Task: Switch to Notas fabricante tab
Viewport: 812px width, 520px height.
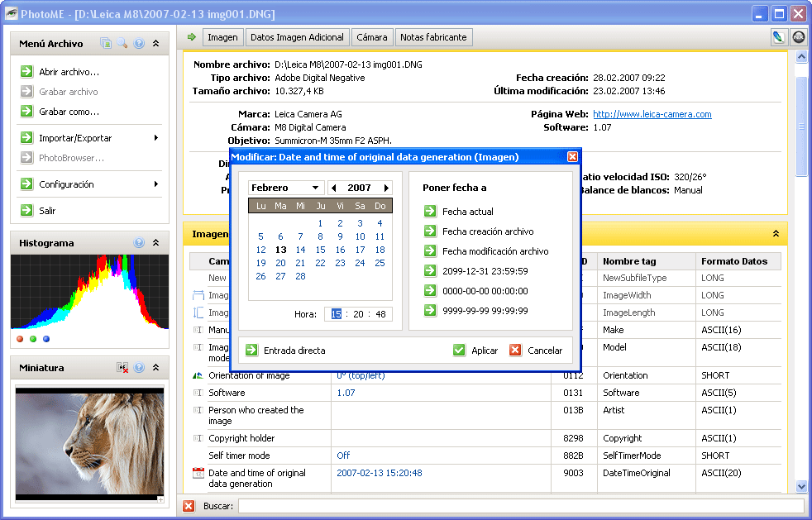Action: (x=433, y=37)
